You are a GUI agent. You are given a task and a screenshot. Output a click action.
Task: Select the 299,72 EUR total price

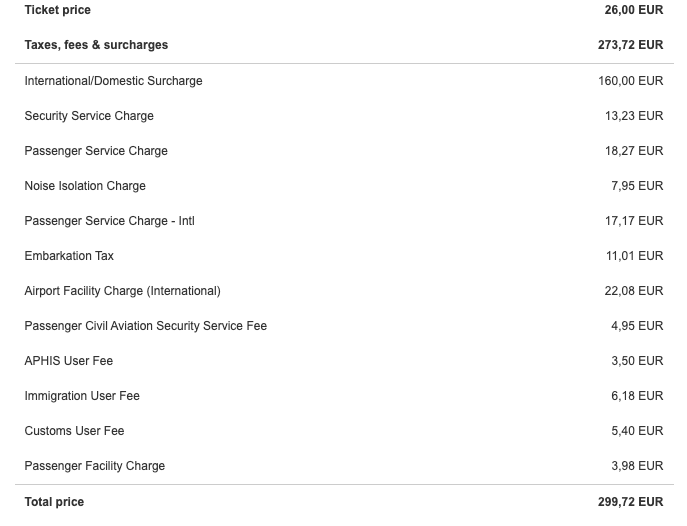[630, 502]
